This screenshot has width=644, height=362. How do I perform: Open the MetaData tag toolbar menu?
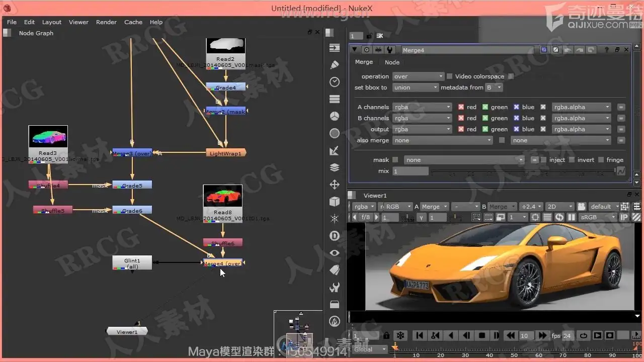[x=335, y=270]
